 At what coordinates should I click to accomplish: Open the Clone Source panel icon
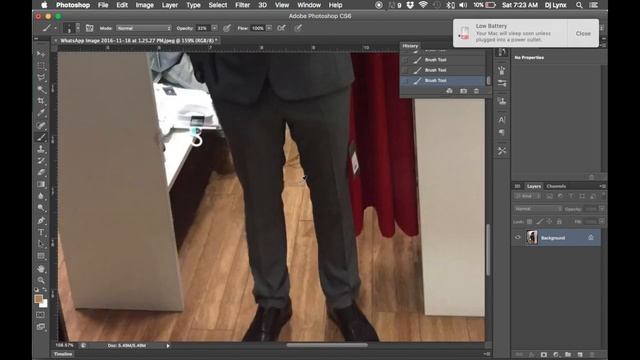(502, 101)
